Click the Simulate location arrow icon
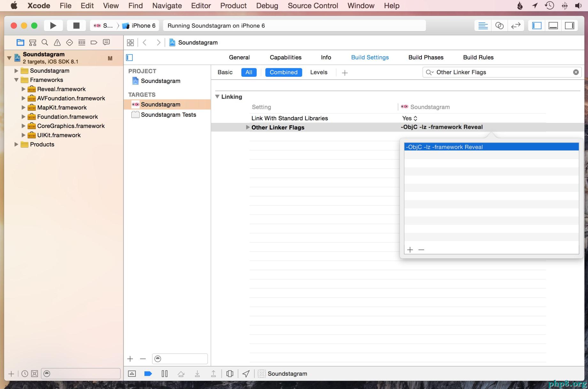Viewport: 588px width, 389px height. (246, 374)
